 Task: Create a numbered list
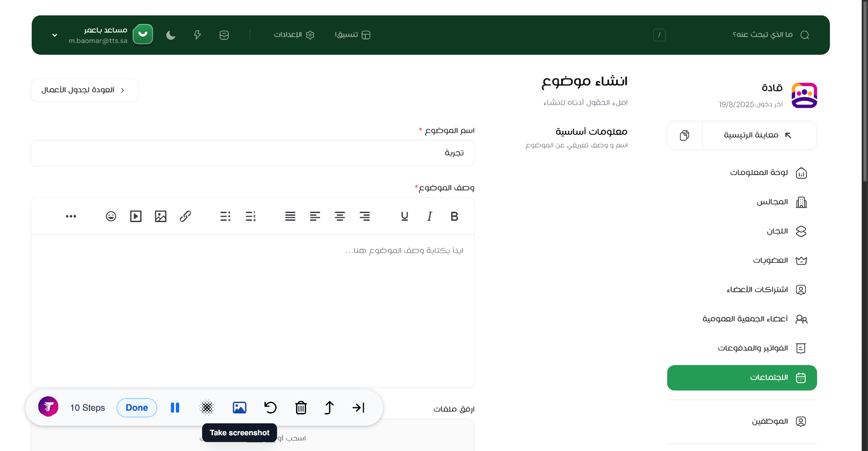pos(250,216)
